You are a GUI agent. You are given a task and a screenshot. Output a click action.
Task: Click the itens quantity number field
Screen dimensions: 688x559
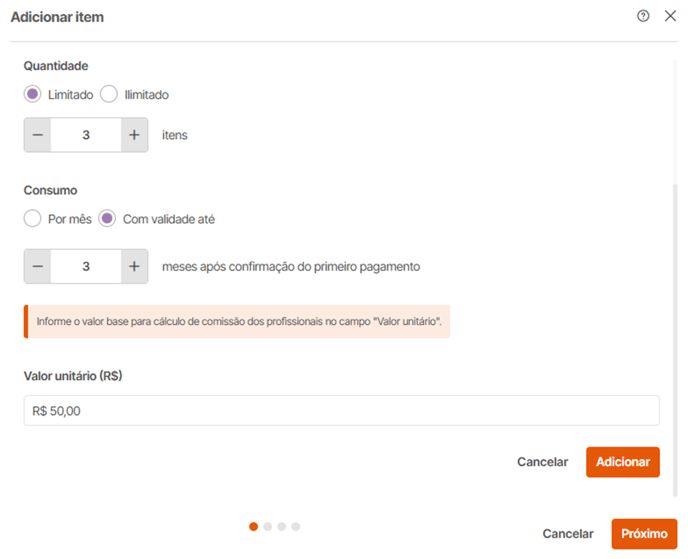(x=86, y=135)
